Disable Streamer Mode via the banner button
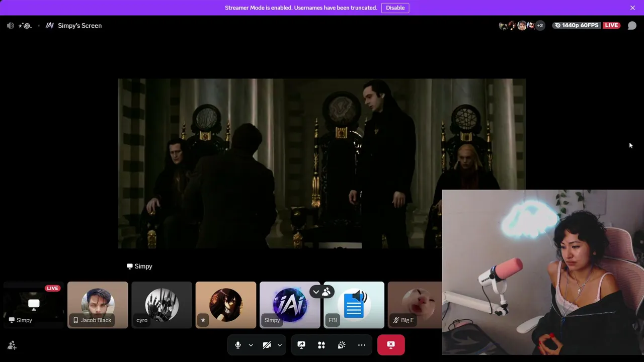This screenshot has width=644, height=362. 395,8
